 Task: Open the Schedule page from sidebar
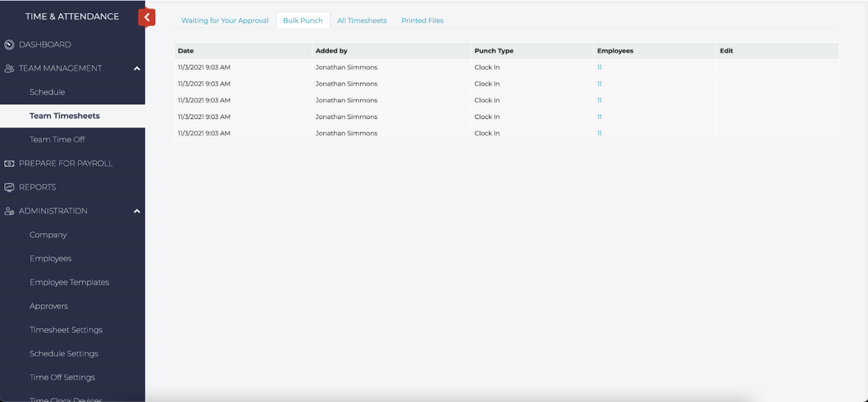47,92
